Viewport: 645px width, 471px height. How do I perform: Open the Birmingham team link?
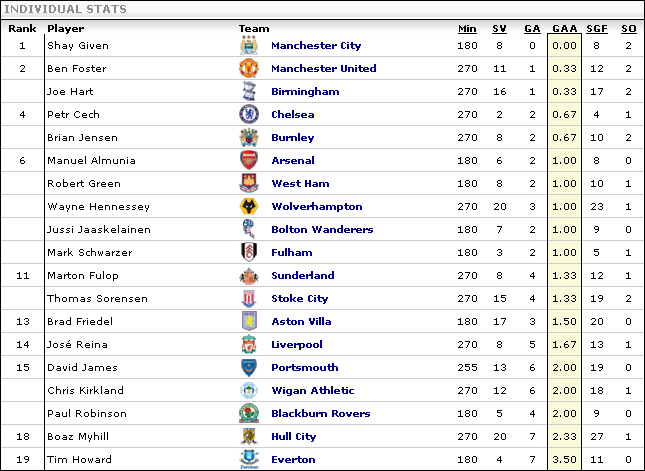tap(305, 91)
